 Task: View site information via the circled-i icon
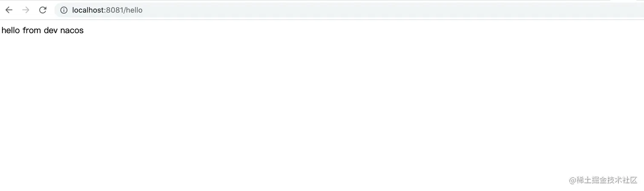point(64,10)
